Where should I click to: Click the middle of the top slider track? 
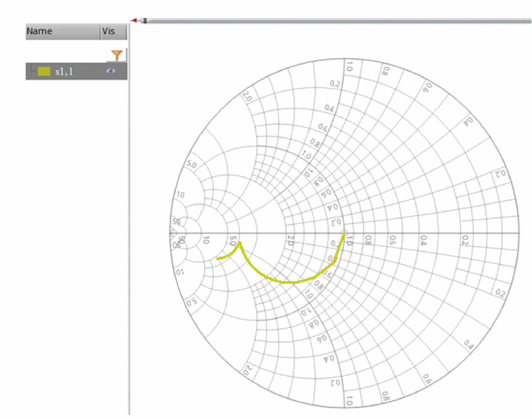pyautogui.click(x=338, y=21)
